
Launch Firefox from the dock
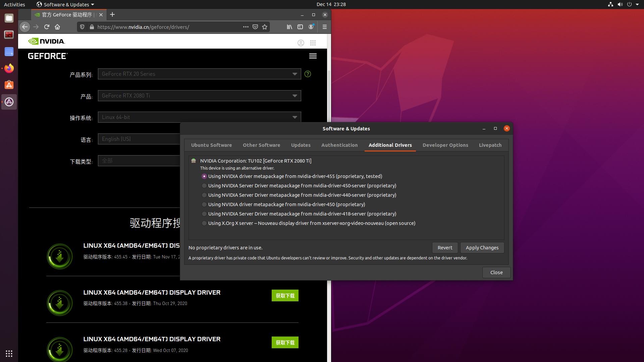(x=9, y=68)
